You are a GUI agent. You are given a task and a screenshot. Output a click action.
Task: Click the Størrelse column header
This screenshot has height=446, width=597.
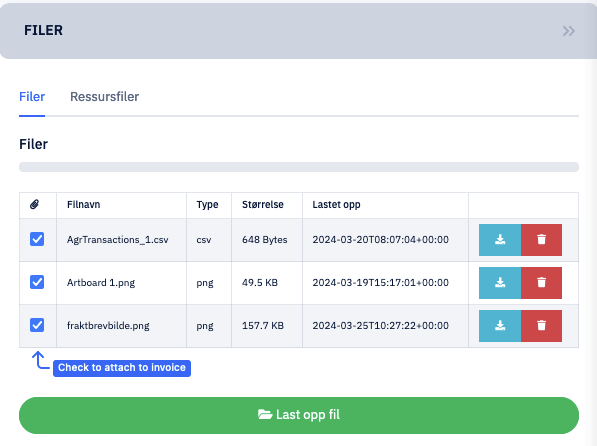(x=263, y=205)
